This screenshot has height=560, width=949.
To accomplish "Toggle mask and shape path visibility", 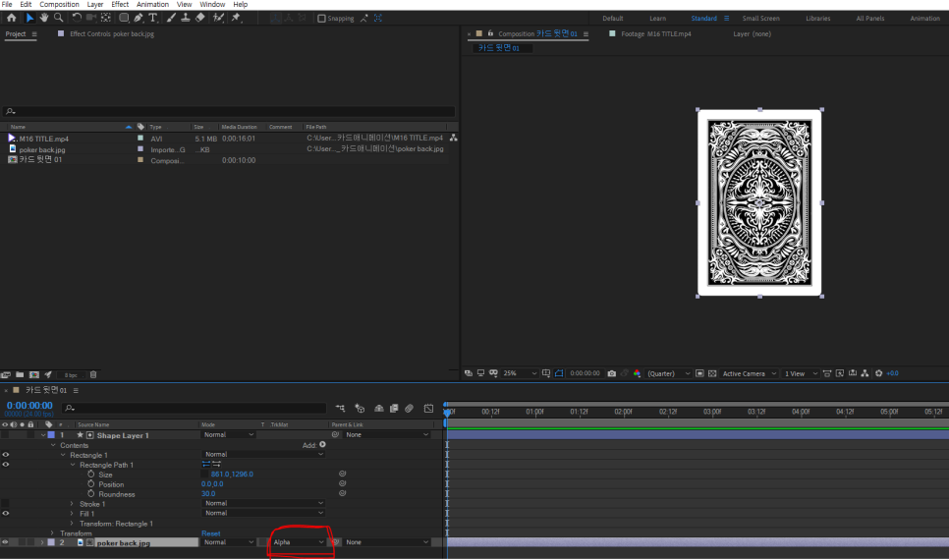I will (x=559, y=373).
